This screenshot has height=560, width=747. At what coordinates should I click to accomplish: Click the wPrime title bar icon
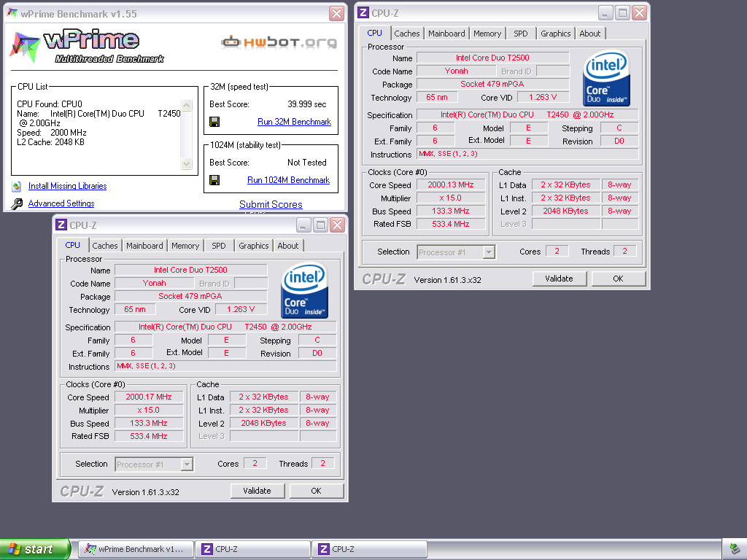pos(12,13)
